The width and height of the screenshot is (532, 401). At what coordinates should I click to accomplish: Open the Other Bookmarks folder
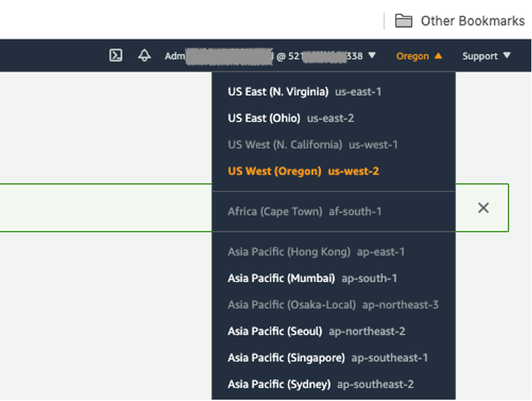click(460, 21)
